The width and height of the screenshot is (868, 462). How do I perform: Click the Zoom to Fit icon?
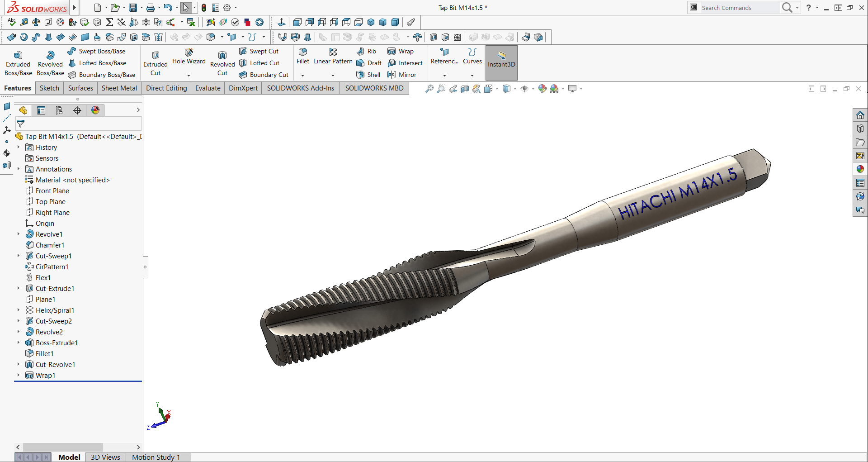(x=429, y=89)
